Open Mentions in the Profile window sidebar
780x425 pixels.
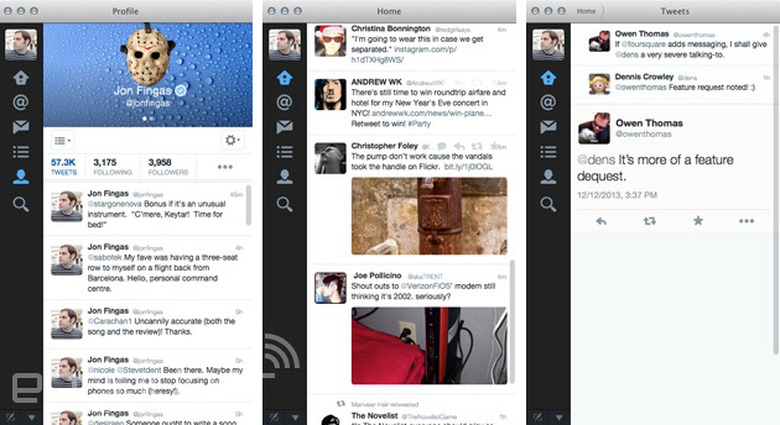coord(20,102)
